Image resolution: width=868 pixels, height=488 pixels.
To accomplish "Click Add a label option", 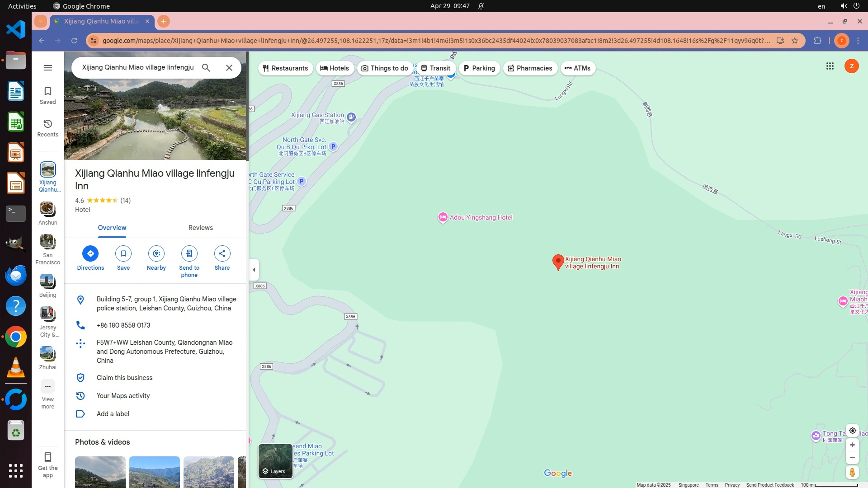I will click(x=113, y=414).
